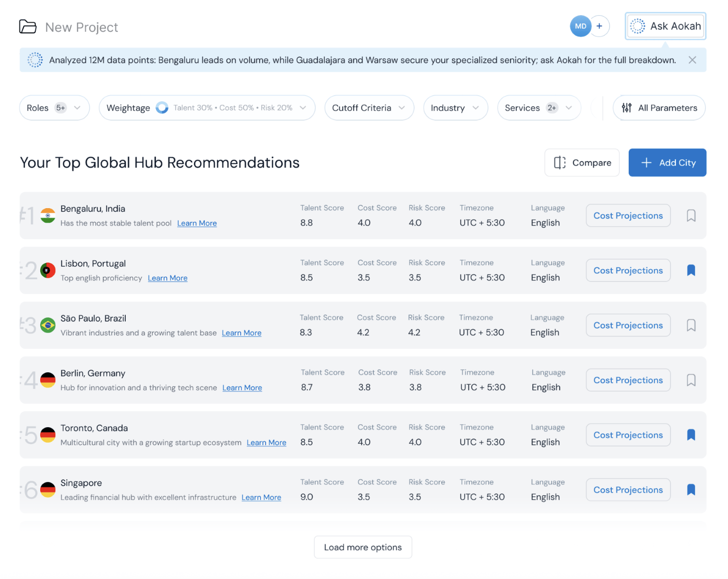
Task: Open the Weightage dropdown
Action: (207, 108)
